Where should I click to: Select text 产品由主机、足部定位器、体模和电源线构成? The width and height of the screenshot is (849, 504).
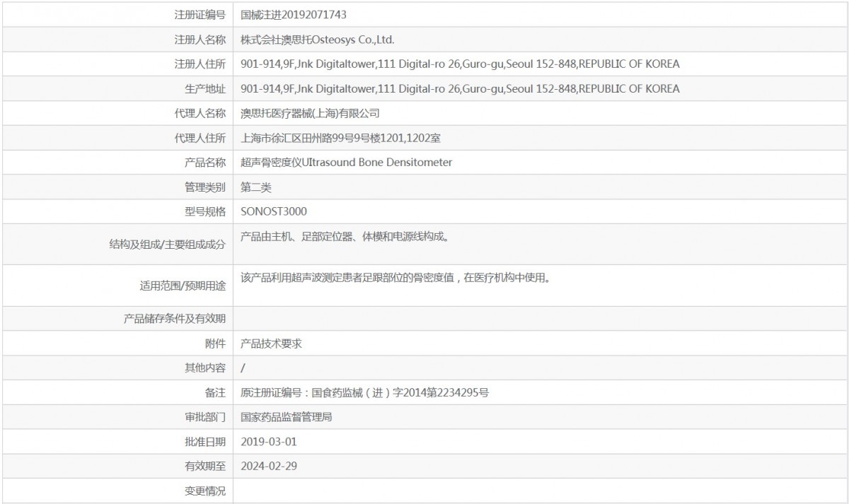pos(344,237)
